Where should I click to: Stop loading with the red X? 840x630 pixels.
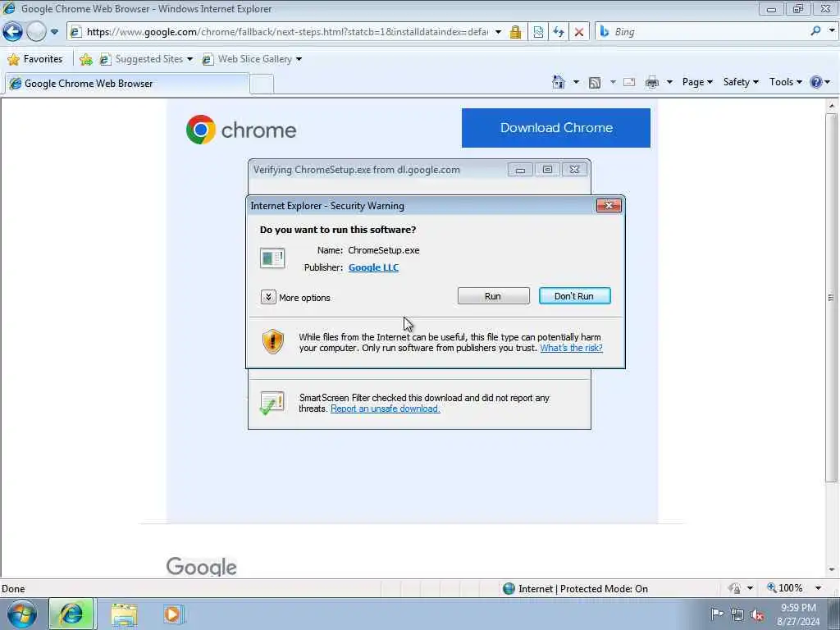pos(579,32)
